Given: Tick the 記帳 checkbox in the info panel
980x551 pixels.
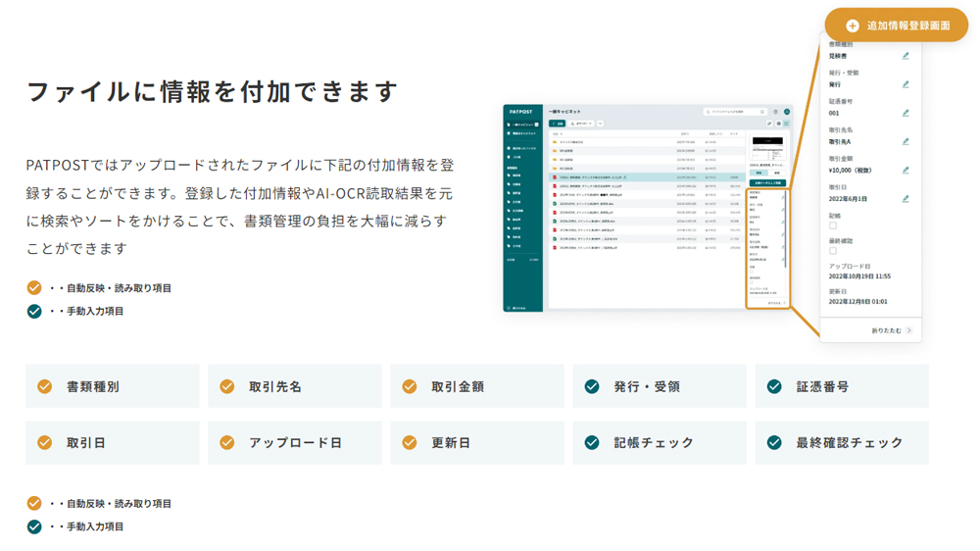Looking at the screenshot, I should click(832, 225).
